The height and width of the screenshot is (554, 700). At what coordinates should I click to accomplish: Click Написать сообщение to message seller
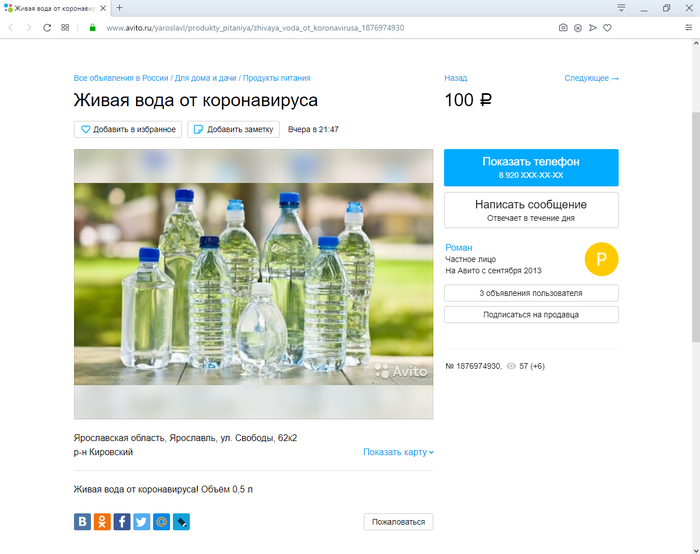point(531,210)
